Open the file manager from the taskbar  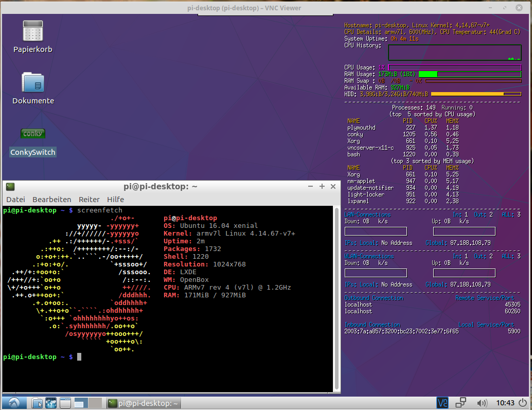tap(36, 403)
